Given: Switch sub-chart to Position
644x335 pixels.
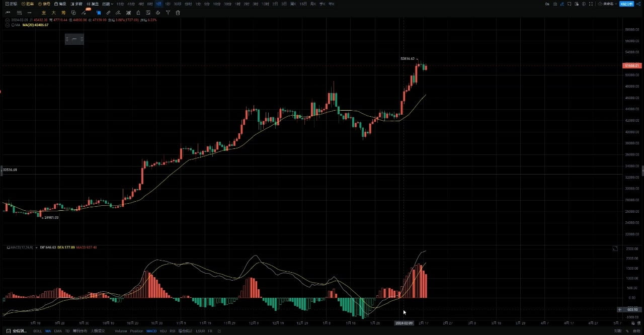Looking at the screenshot, I should 137,331.
